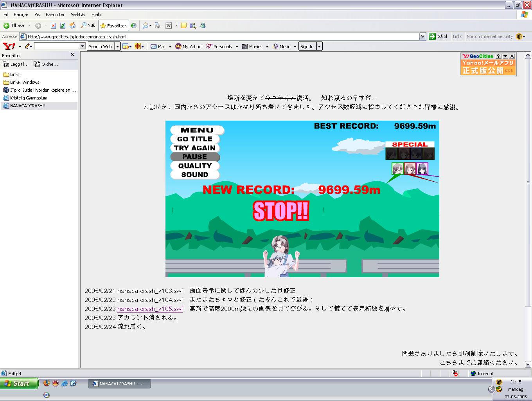This screenshot has height=401, width=532.
Task: Toggle PAUSE in the game menu
Action: [195, 157]
